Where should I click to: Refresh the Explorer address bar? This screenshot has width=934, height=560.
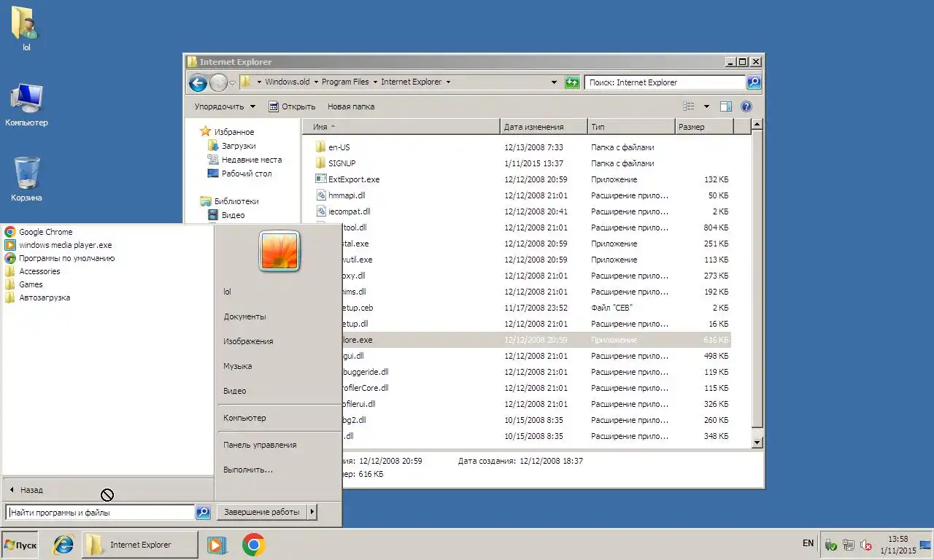point(573,82)
